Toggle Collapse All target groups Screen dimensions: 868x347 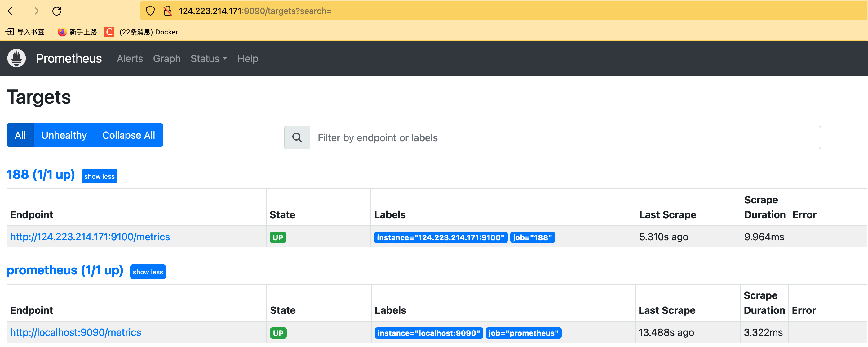[x=128, y=135]
